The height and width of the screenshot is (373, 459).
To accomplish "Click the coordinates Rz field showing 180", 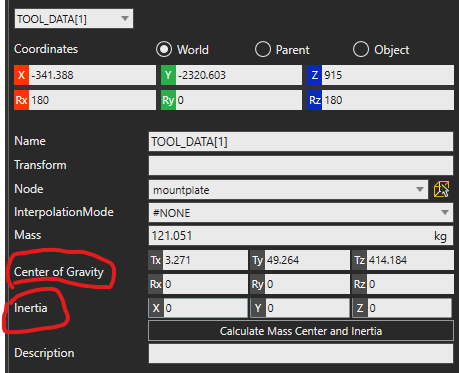I will 388,100.
